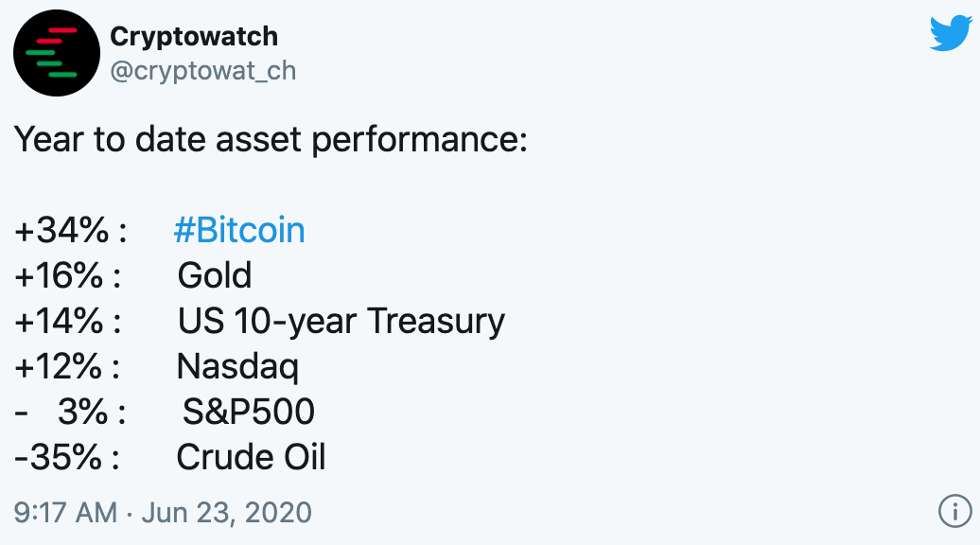Image resolution: width=980 pixels, height=545 pixels.
Task: Open the tweet info icon
Action: click(x=955, y=511)
